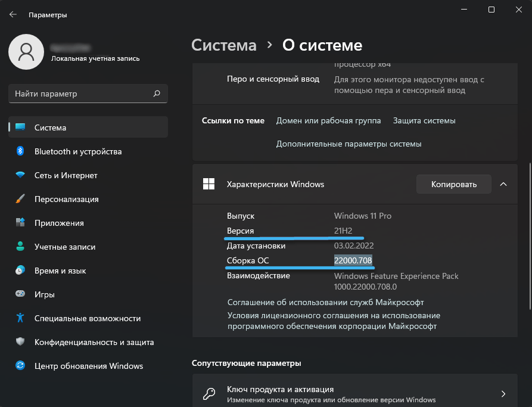Click the back arrow icon
The width and height of the screenshot is (532, 407).
click(x=13, y=14)
